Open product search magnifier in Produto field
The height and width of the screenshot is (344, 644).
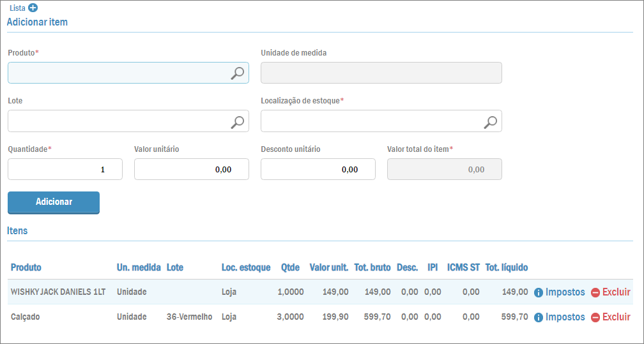pos(237,73)
